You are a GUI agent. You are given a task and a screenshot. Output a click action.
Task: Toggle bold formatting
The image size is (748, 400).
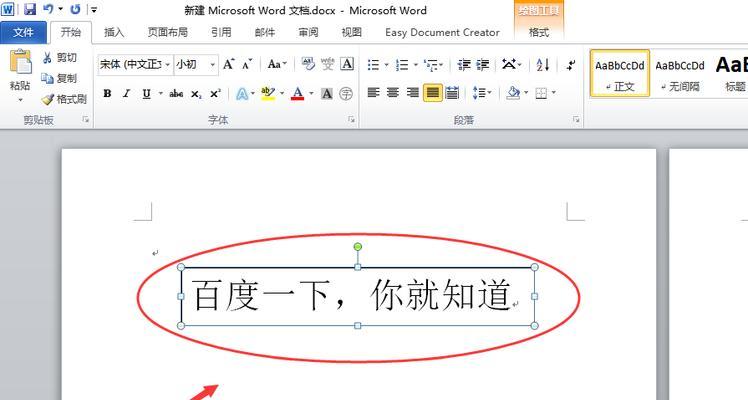(107, 93)
